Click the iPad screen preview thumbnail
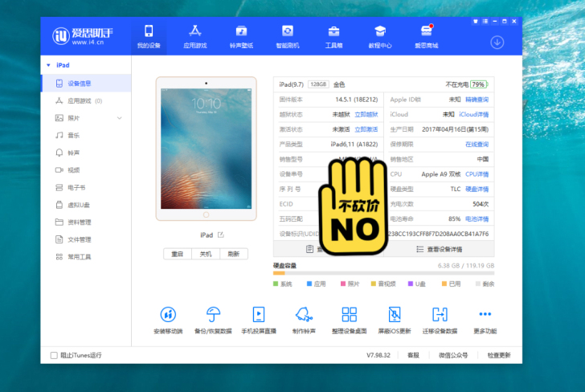585x392 pixels. click(x=206, y=149)
